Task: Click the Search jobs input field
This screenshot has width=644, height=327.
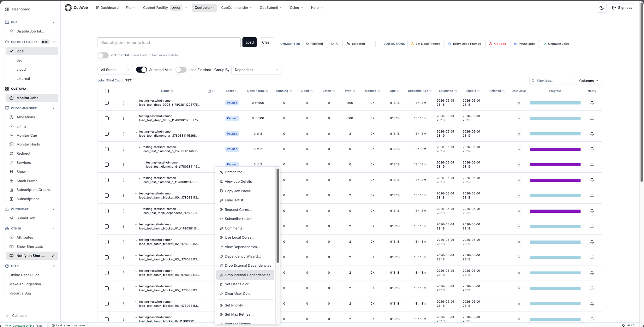Action: pos(169,42)
